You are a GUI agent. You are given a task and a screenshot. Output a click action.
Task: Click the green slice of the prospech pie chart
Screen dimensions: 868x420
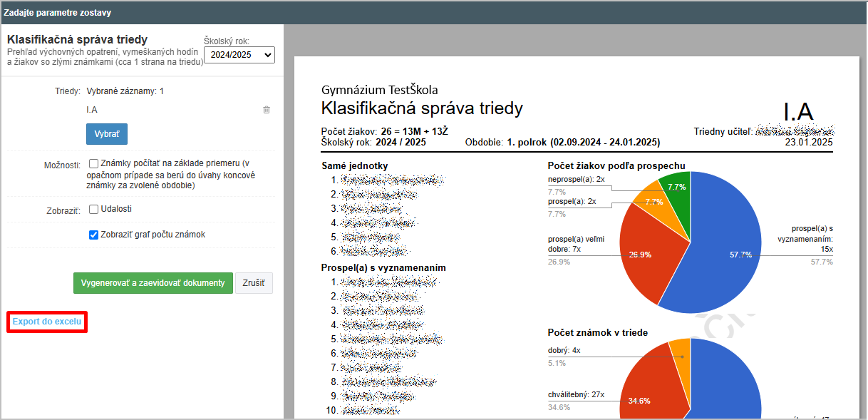point(677,193)
